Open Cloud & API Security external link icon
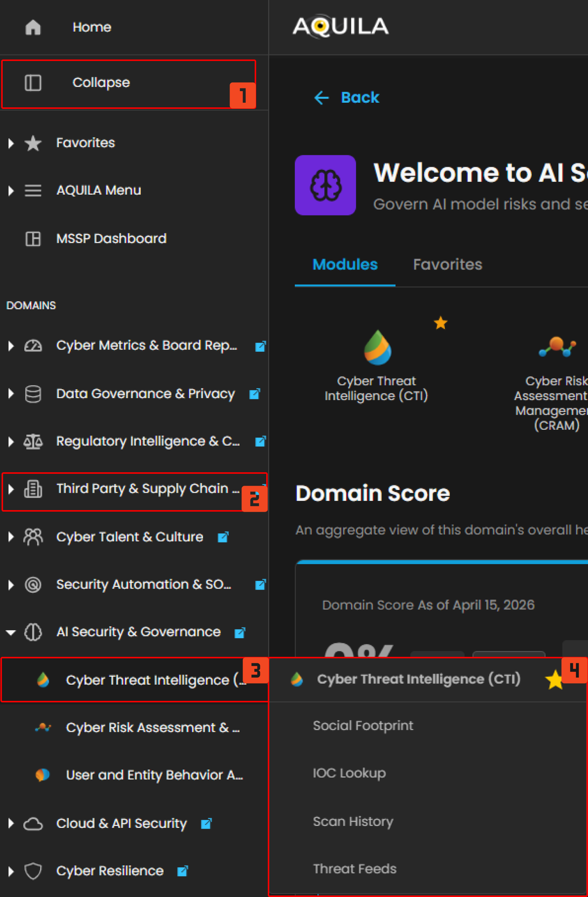588x897 pixels. [206, 824]
